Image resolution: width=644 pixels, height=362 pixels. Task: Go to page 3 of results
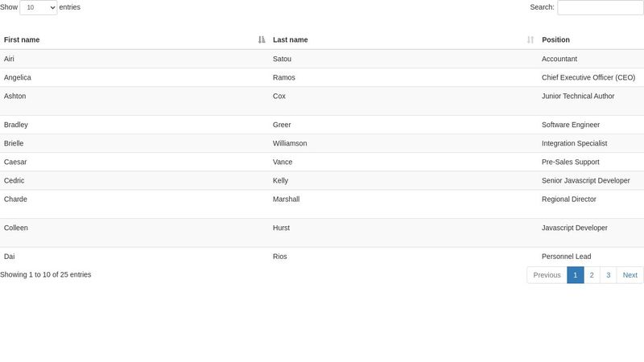(609, 275)
